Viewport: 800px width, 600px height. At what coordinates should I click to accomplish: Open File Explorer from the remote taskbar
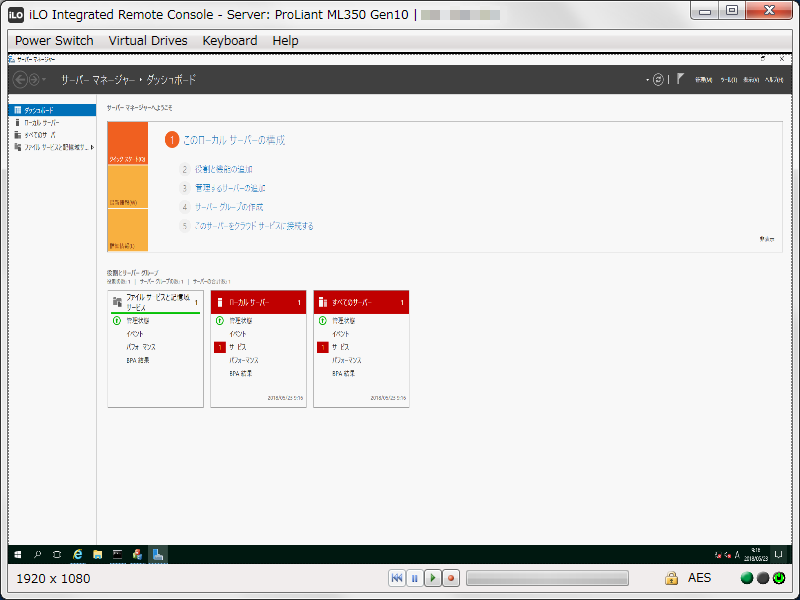(x=97, y=554)
